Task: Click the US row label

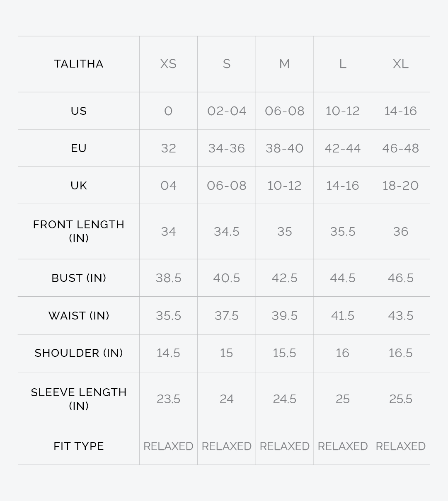Action: pyautogui.click(x=79, y=111)
